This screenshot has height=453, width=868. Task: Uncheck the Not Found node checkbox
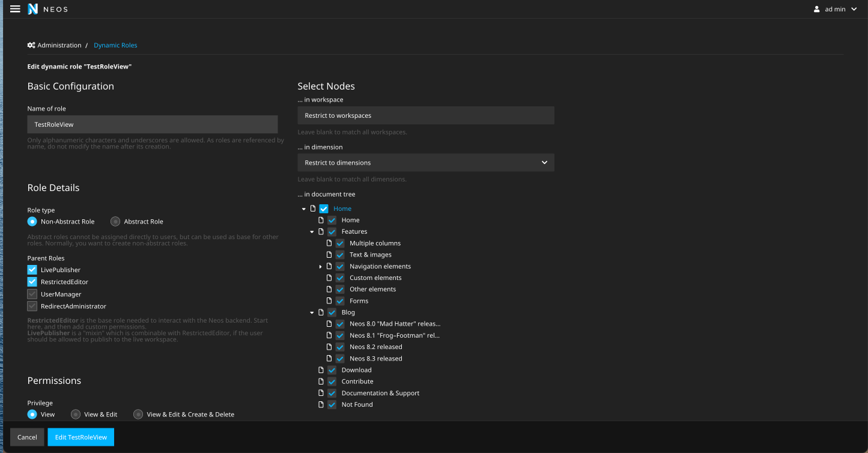point(332,404)
